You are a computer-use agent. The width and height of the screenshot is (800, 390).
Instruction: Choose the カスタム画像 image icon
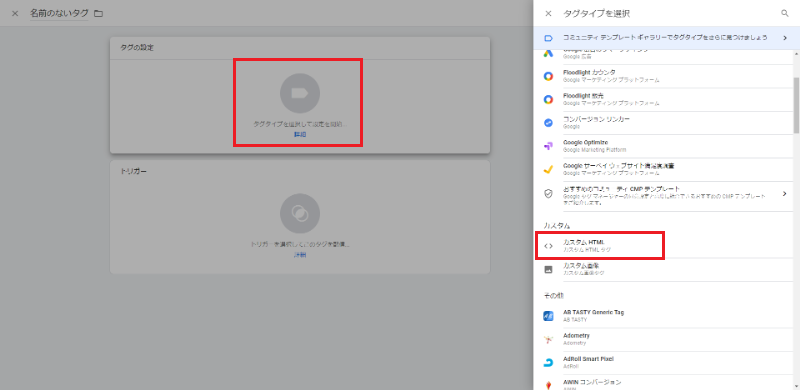548,270
